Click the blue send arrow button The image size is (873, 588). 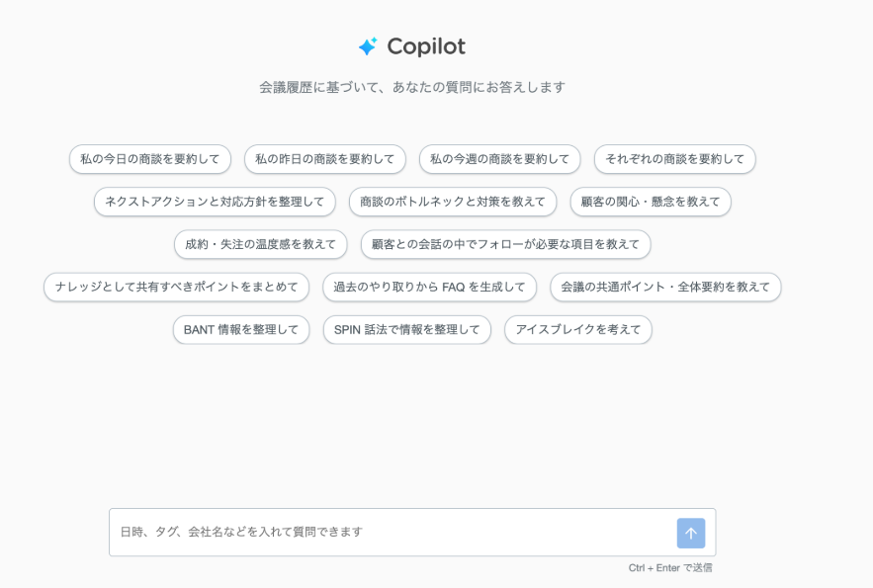(x=690, y=533)
